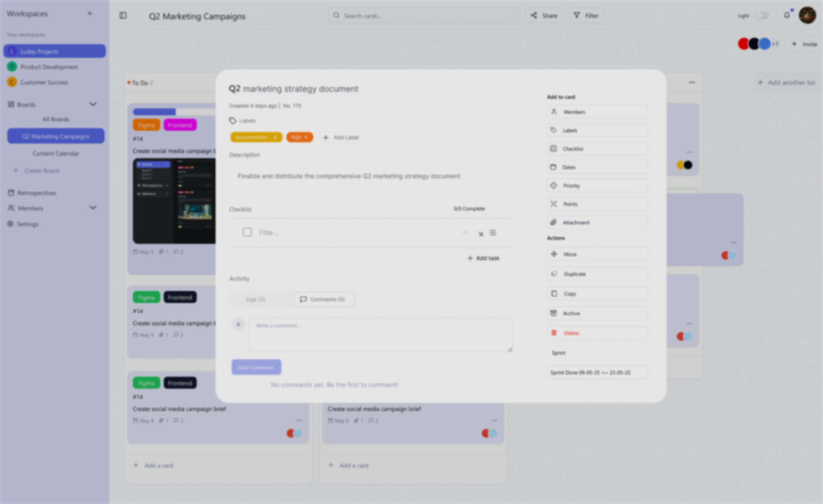Screen dimensions: 823x504
Task: Click the Share button
Action: 544,15
